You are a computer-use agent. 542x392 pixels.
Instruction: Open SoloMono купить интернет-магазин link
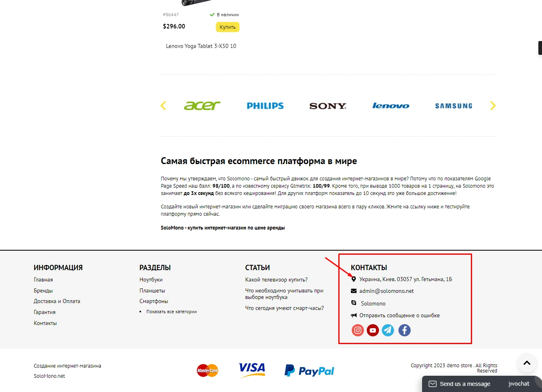point(223,228)
